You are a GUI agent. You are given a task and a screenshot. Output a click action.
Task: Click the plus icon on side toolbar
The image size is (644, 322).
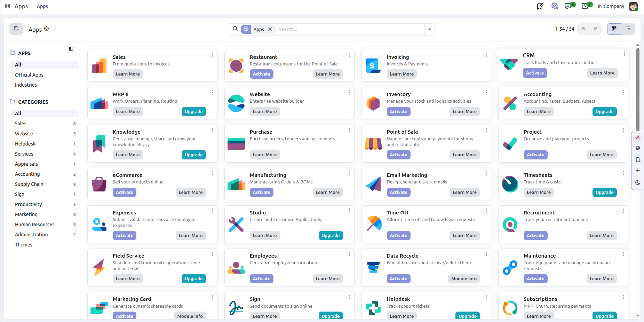(638, 171)
